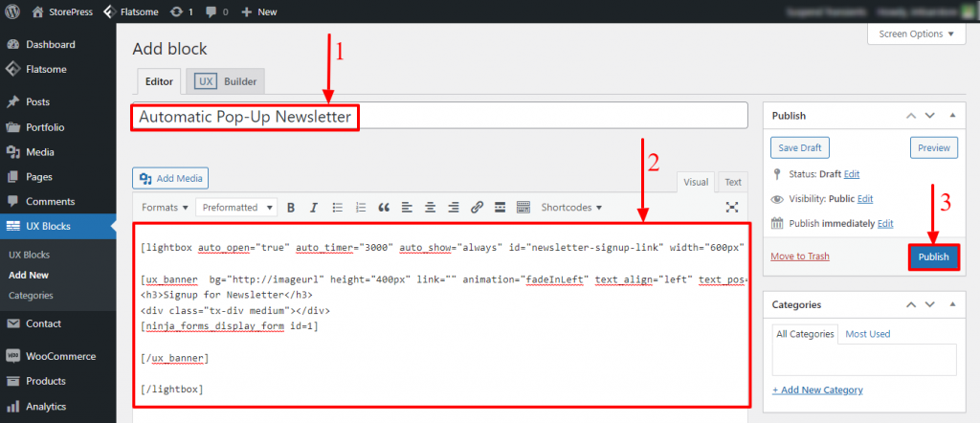Switch to Text editor tab
Viewport: 980px width, 423px height.
(x=733, y=182)
